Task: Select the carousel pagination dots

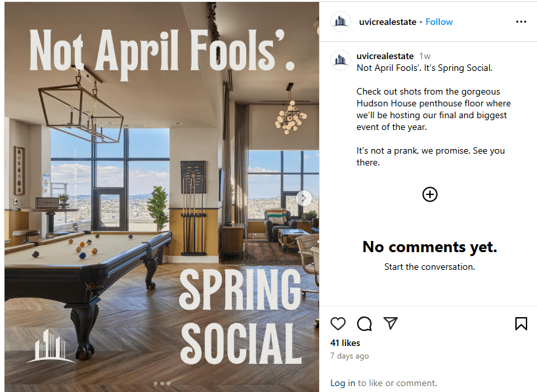Action: tap(161, 383)
